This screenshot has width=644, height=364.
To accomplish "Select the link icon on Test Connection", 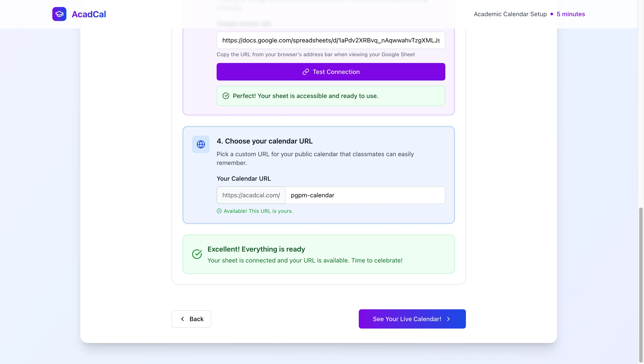I will pos(306,72).
